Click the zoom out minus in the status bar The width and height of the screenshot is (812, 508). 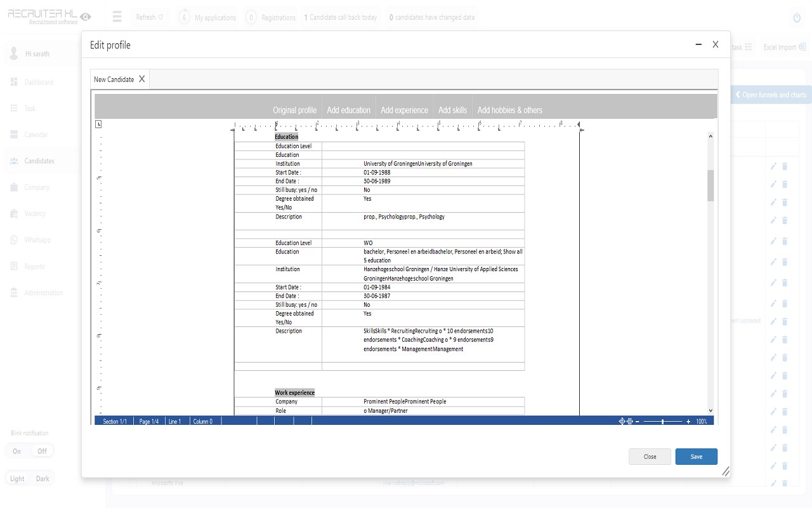638,421
